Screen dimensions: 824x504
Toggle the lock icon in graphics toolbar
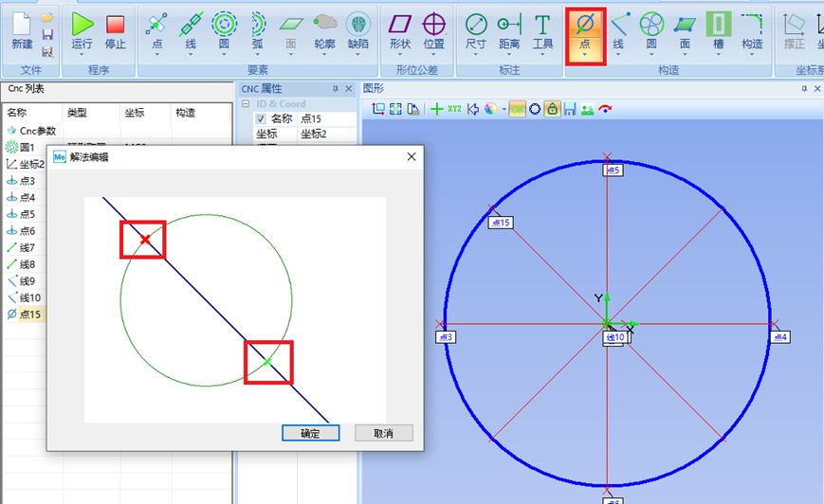[x=552, y=109]
